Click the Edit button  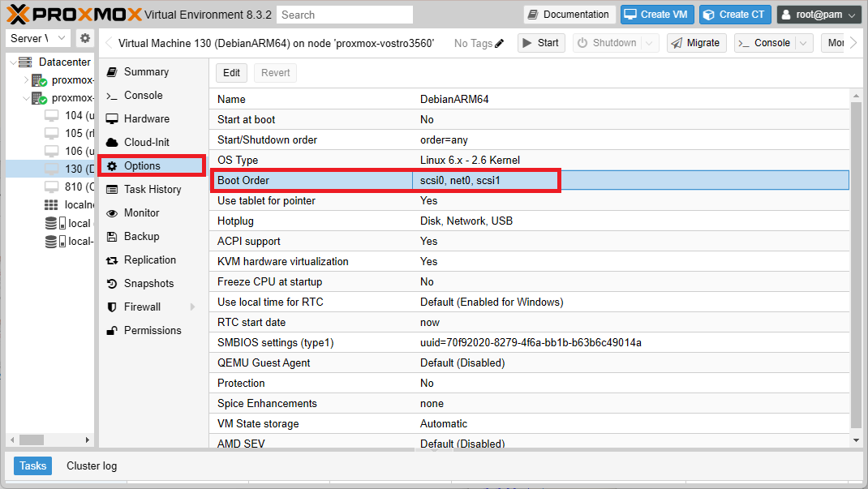pos(231,73)
